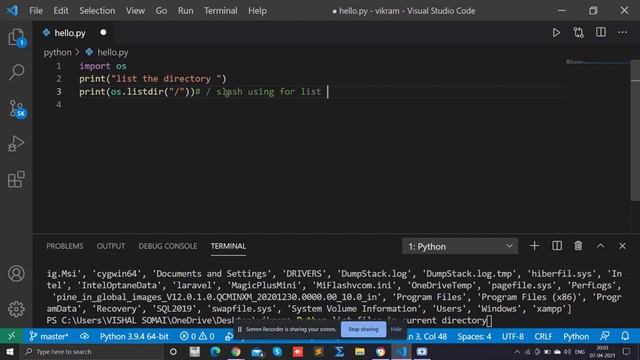The image size is (640, 360).
Task: Open the Selection menu
Action: tap(97, 11)
